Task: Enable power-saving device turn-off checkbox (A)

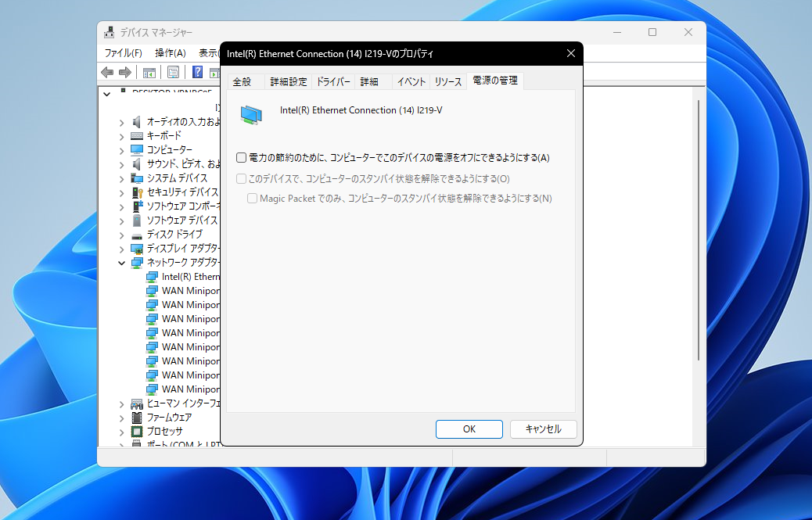Action: click(x=241, y=157)
